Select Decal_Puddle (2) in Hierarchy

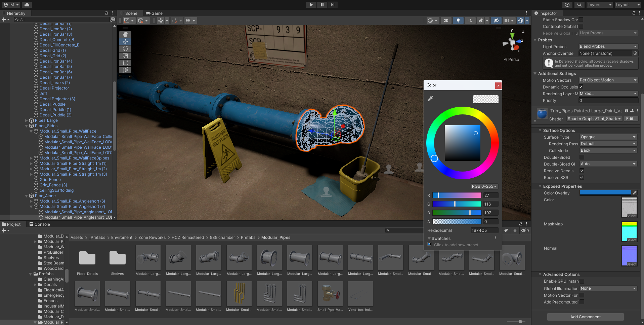(x=55, y=115)
